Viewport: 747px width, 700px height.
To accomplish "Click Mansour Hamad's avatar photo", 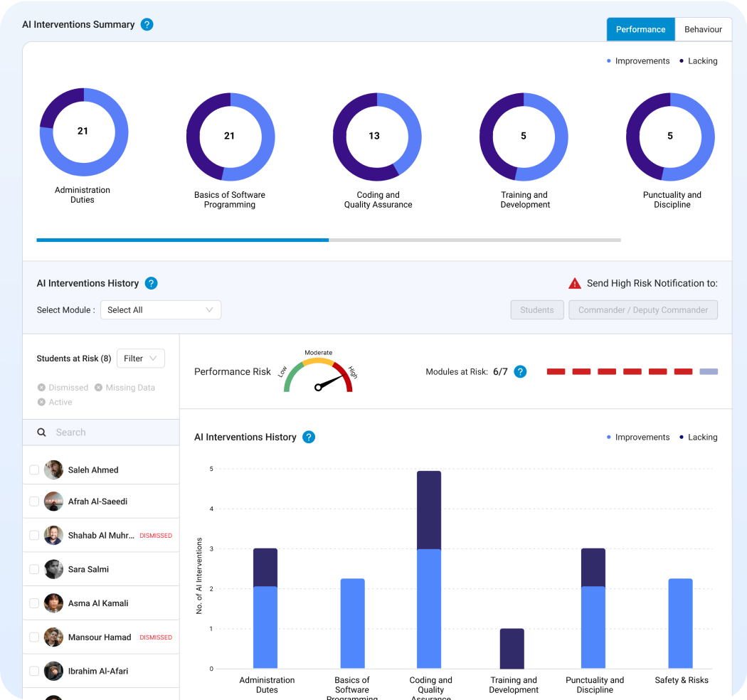I will tap(53, 637).
